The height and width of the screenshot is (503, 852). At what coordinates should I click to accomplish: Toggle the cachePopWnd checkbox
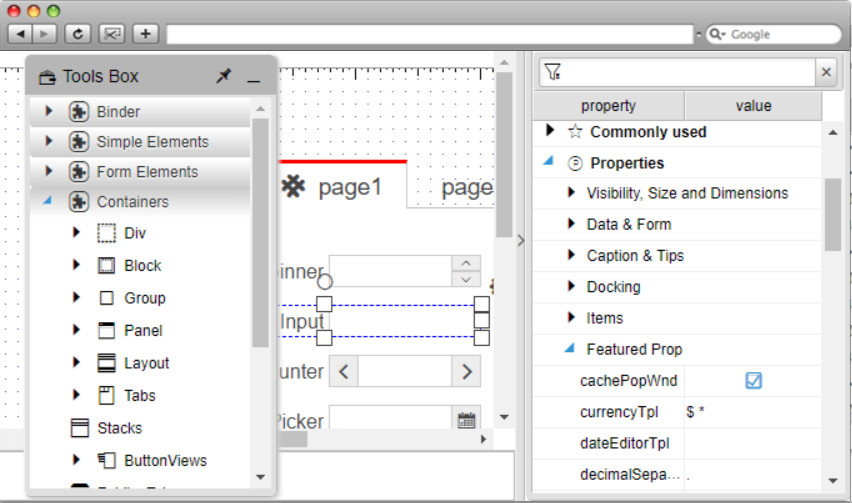(753, 380)
